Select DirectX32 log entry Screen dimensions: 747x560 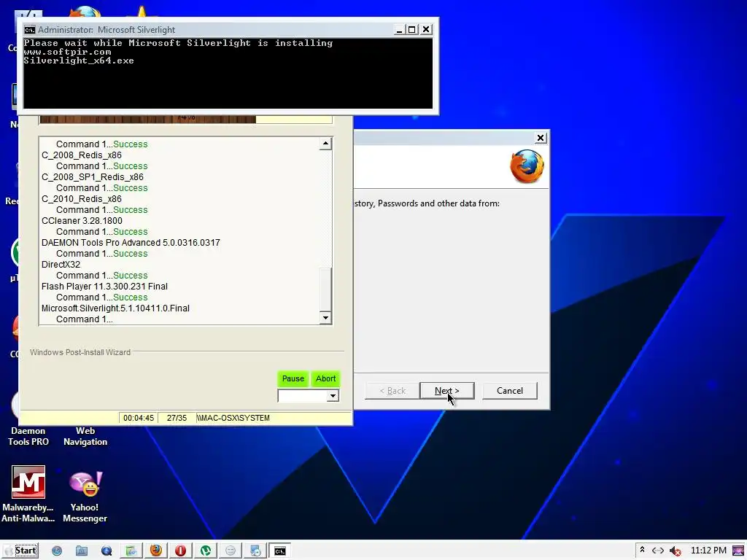61,264
